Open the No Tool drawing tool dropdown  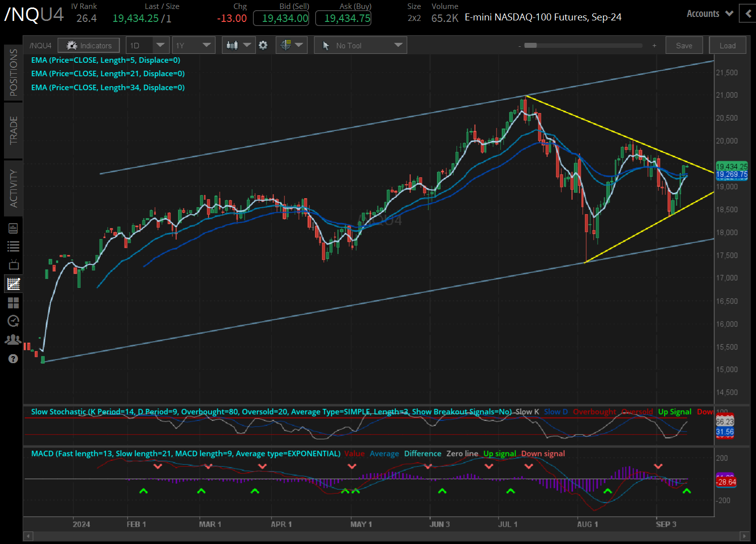coord(360,45)
